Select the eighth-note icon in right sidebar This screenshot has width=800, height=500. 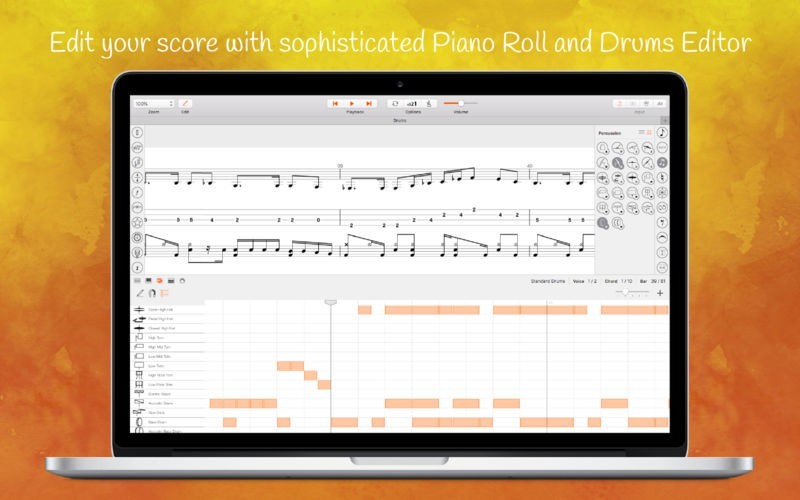click(x=663, y=132)
